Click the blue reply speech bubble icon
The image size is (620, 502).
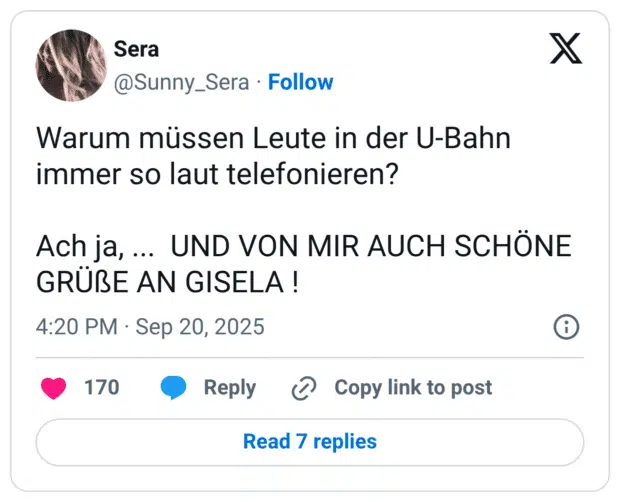pyautogui.click(x=174, y=388)
